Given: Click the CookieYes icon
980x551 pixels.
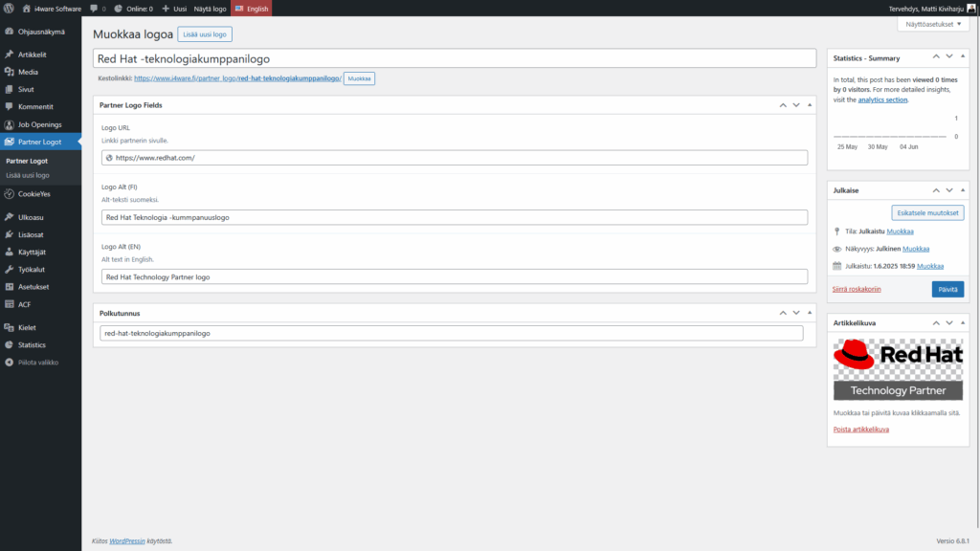Looking at the screenshot, I should click(10, 194).
